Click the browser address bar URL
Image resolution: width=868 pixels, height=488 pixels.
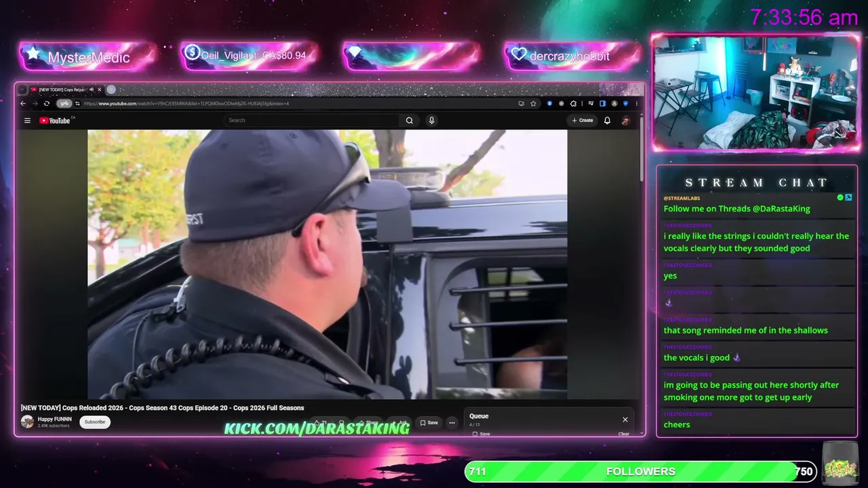pyautogui.click(x=186, y=104)
